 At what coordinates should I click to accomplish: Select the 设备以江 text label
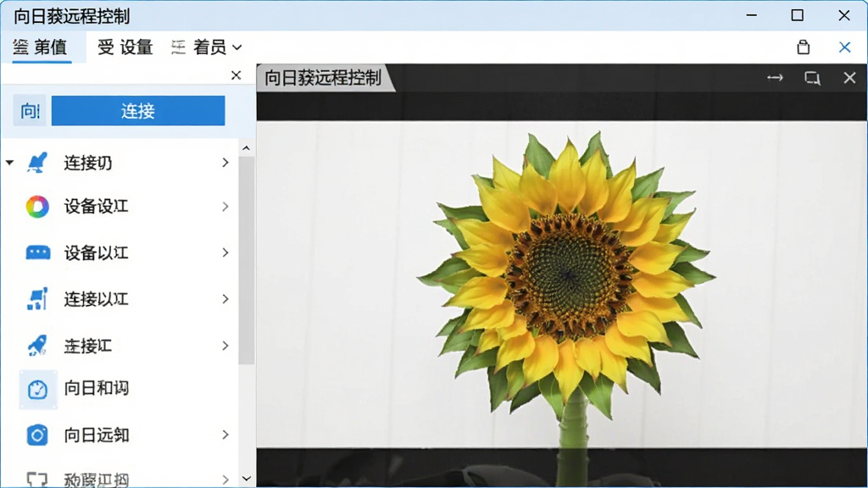click(x=97, y=252)
